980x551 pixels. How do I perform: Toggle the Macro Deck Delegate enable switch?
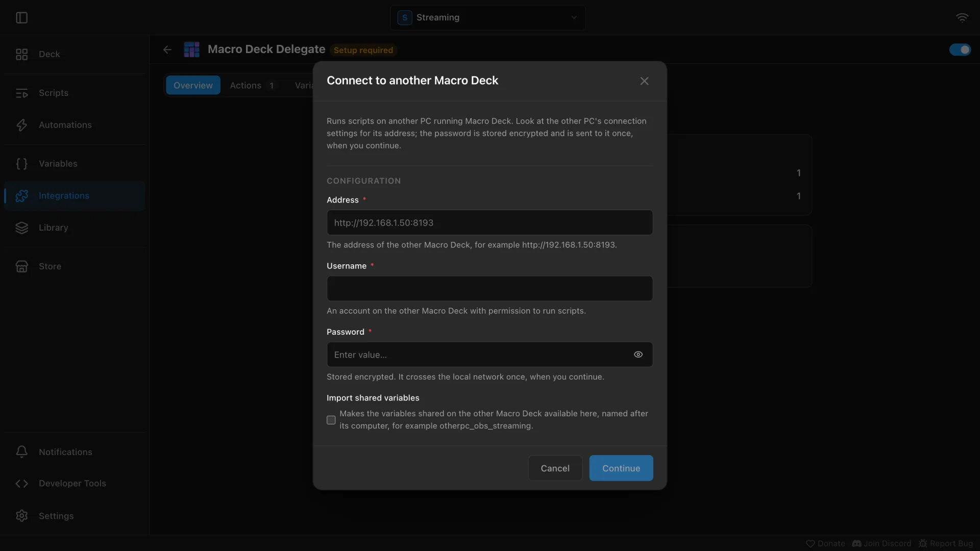click(x=960, y=49)
